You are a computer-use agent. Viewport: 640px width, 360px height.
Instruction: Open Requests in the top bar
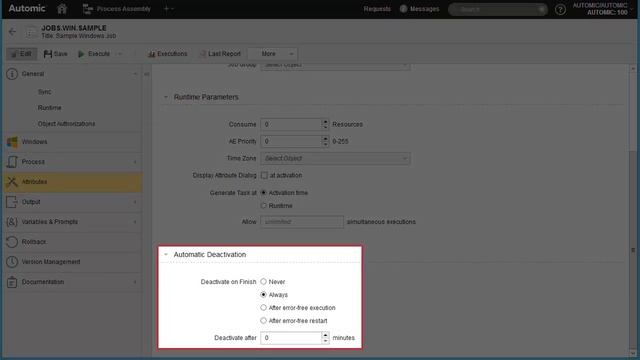377,9
